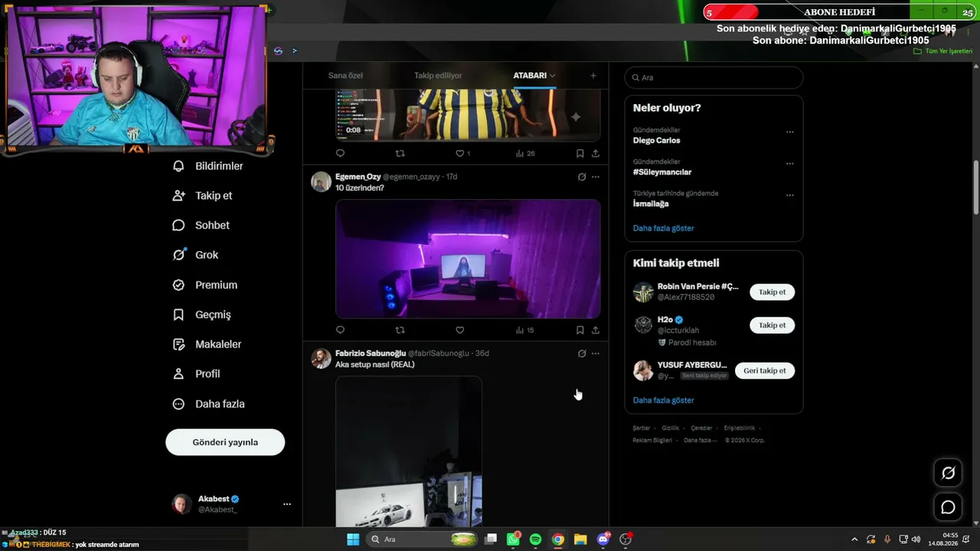Expand the ATABARI tab dropdown chevron
This screenshot has width=980, height=551.
pos(552,76)
